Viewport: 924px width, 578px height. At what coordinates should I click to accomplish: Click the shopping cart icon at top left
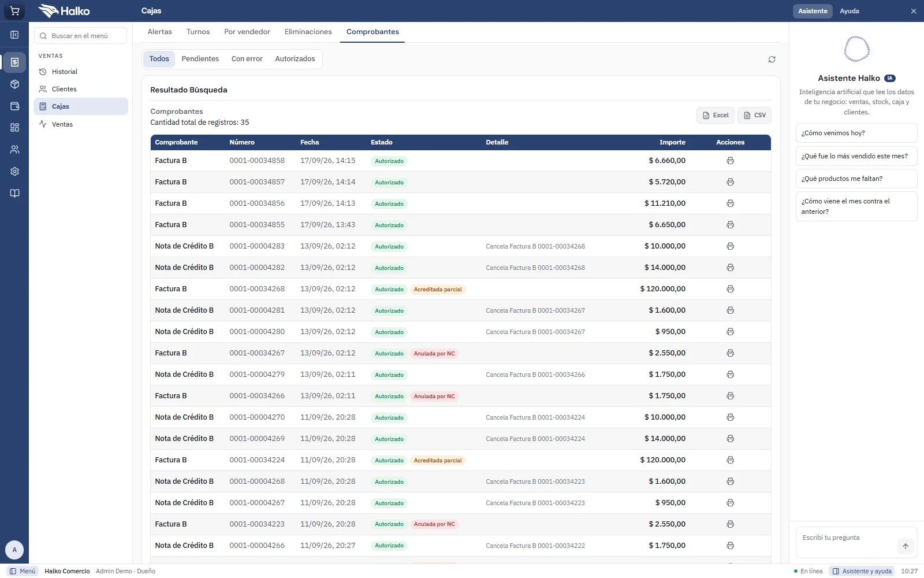[x=14, y=11]
